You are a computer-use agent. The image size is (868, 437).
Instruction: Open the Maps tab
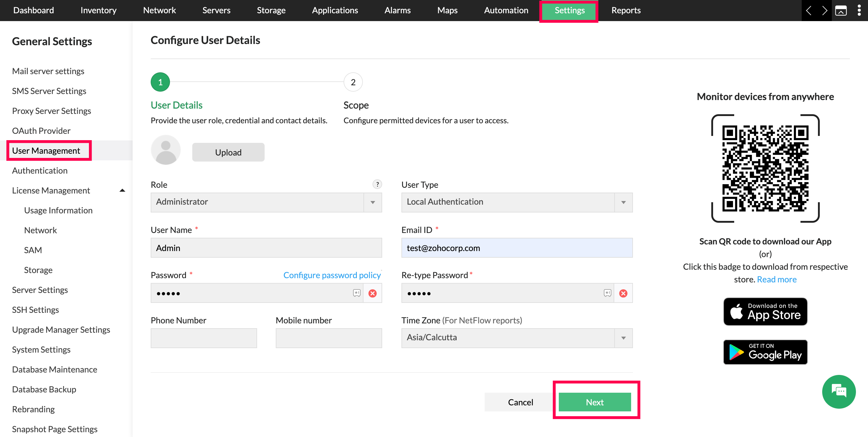(447, 10)
